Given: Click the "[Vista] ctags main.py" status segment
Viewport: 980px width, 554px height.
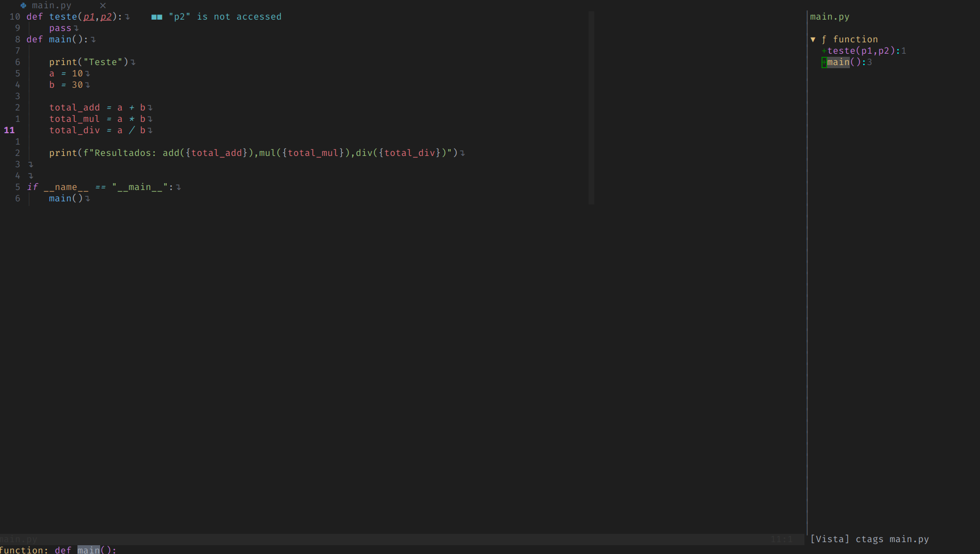Looking at the screenshot, I should coord(870,539).
